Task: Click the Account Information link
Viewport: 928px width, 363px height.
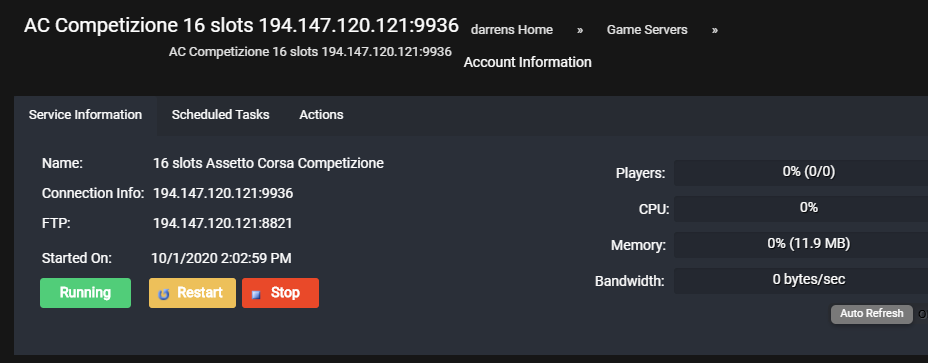Action: (527, 62)
